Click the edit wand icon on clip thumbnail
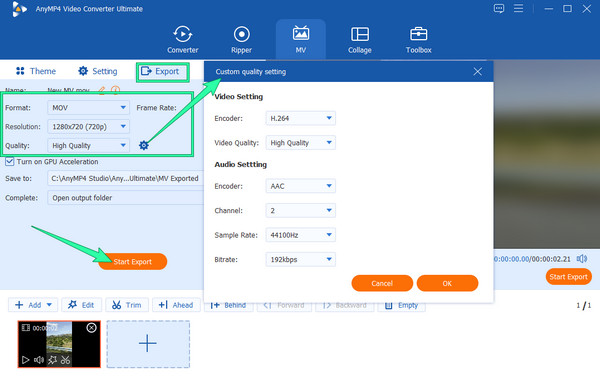This screenshot has height=384, width=600. coord(52,360)
